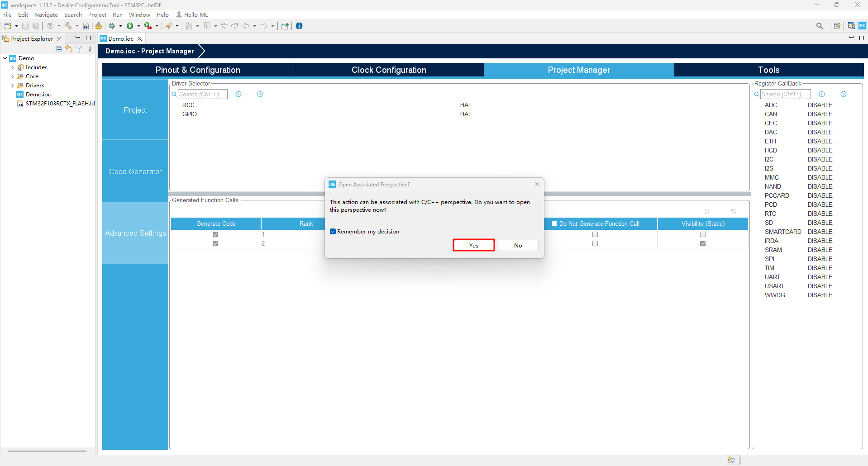Select the MX Device Configuration perspective icon
This screenshot has width=868, height=466.
coord(862,26)
